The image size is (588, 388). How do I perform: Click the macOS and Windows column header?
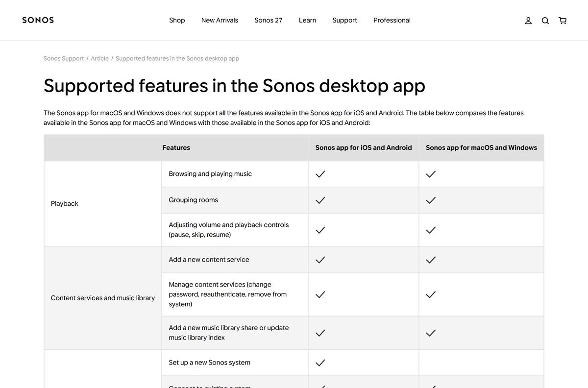[481, 147]
